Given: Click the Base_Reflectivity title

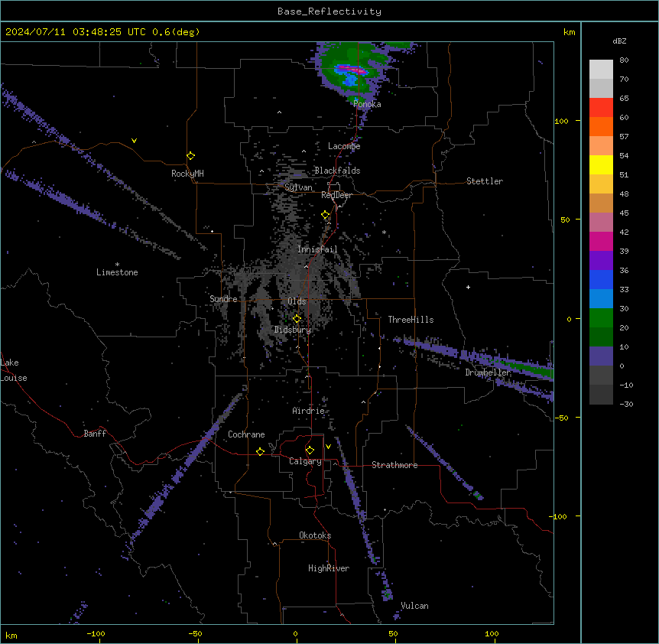Looking at the screenshot, I should pos(329,11).
